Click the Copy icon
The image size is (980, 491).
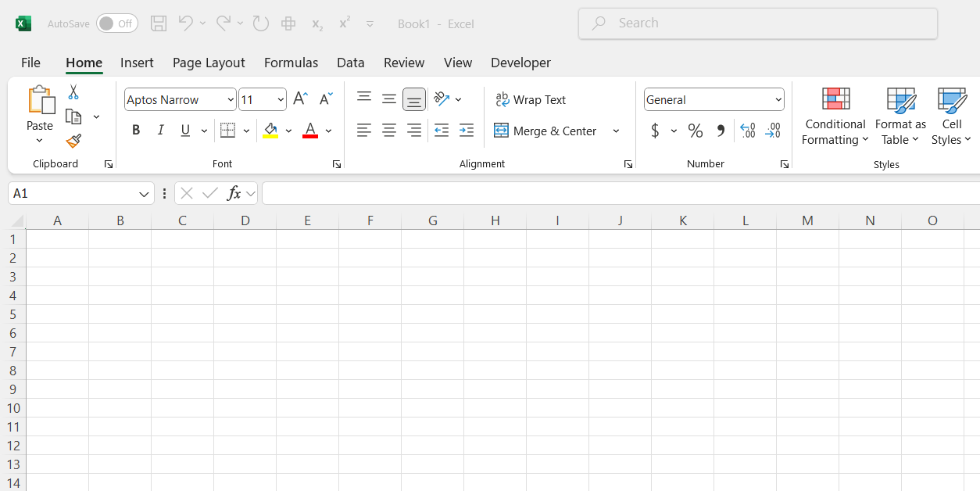tap(73, 116)
